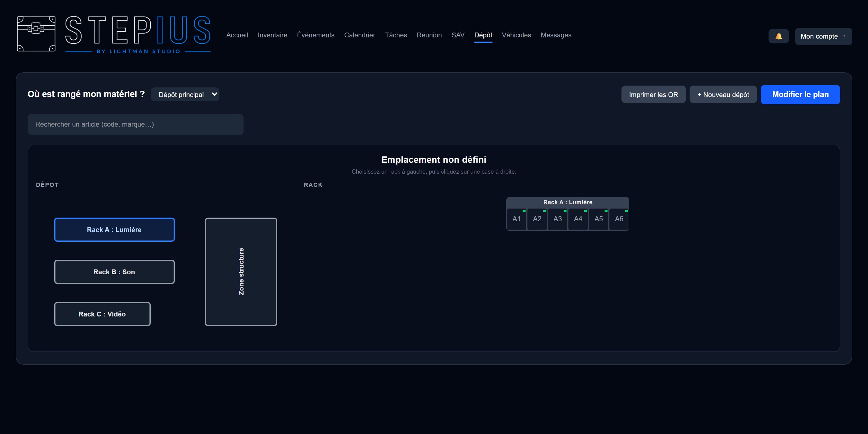Choose rack slot A6

tap(619, 219)
